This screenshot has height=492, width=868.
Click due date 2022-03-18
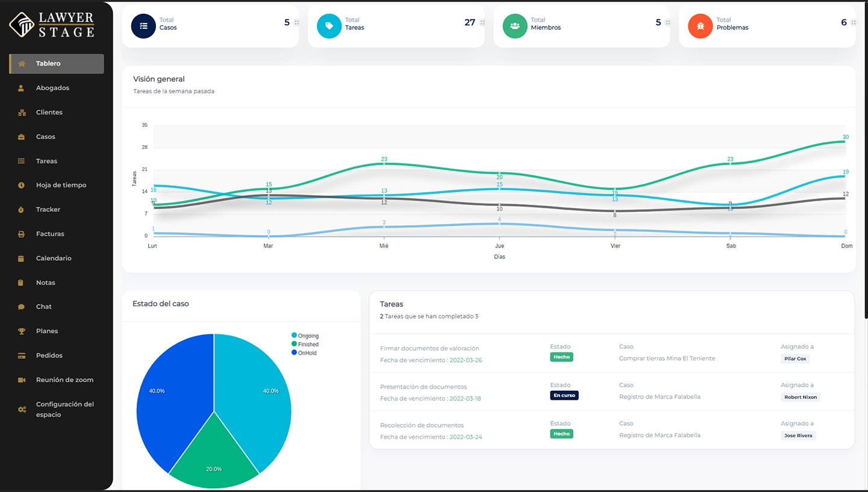465,399
